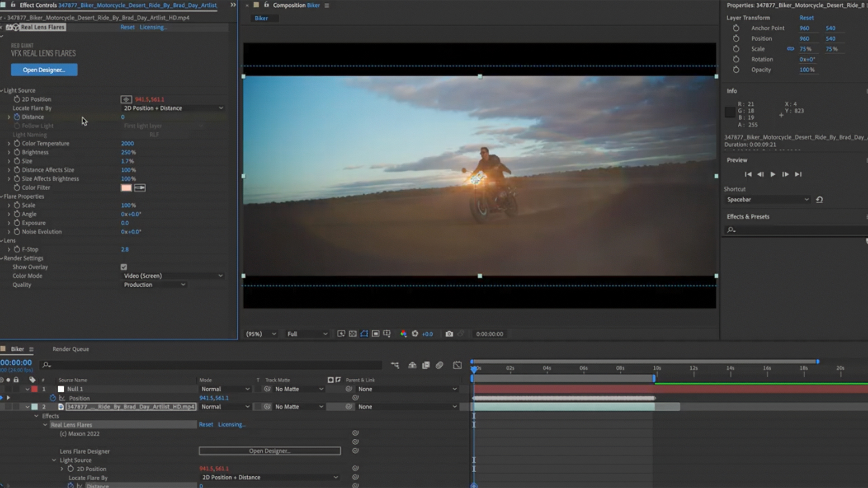This screenshot has width=868, height=488.
Task: Toggle the Scale constrain proportions link icon
Action: pos(790,49)
